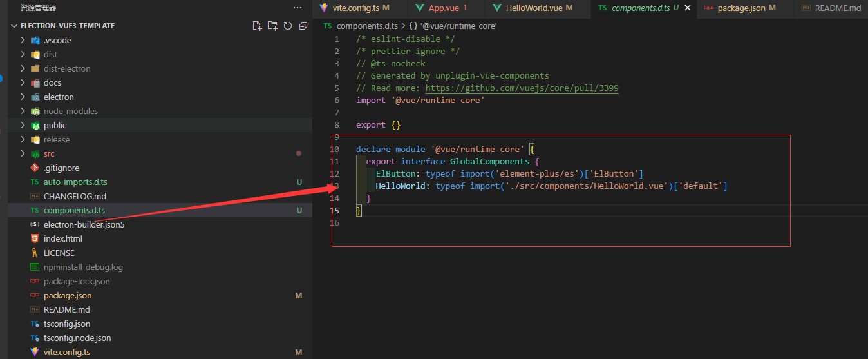Click the docs folder icon
Screen dimensions: 868x359
tap(35, 82)
